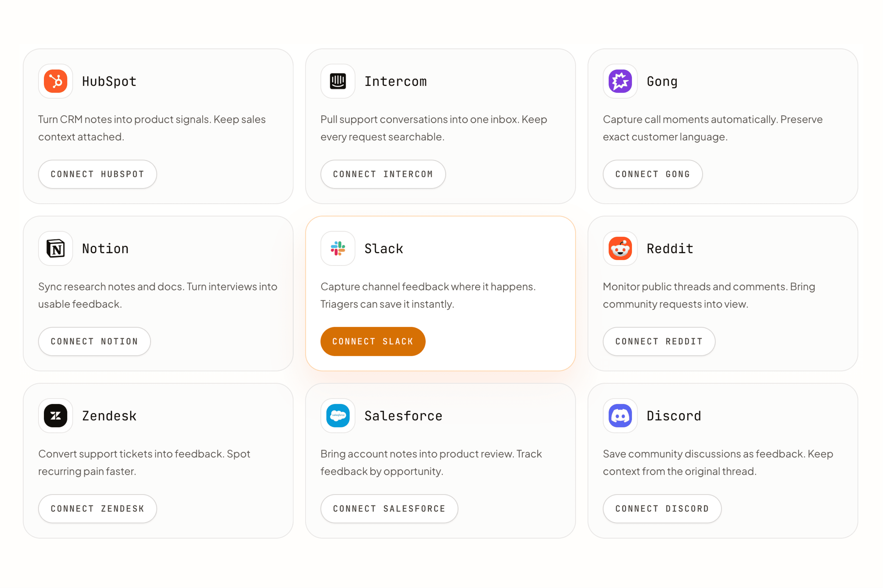Screen dimensions: 883x588
Task: Click 'Turn CRM notes into product signals' text
Action: point(124,119)
